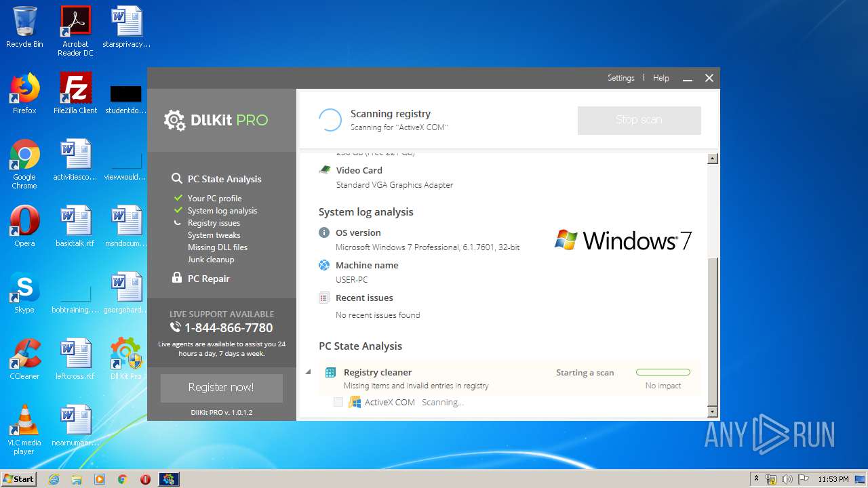Select System tweaks step
Screen dimensions: 868x488
click(x=214, y=235)
